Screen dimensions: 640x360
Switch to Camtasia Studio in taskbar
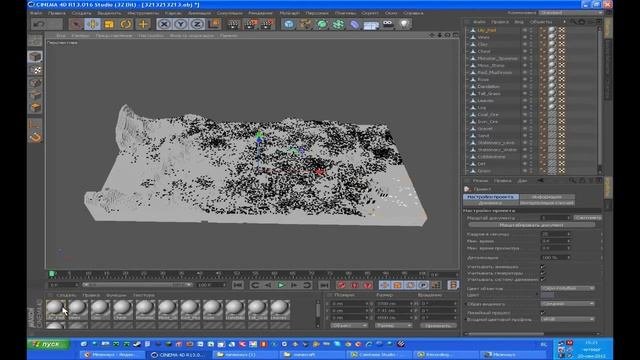point(378,355)
